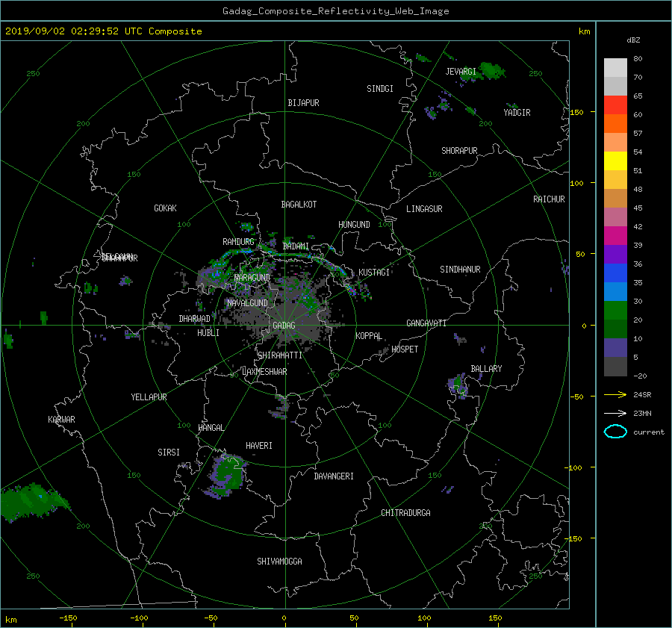This screenshot has width=672, height=628.
Task: Click the Gadag Composite Reflectivity title
Action: coord(335,11)
